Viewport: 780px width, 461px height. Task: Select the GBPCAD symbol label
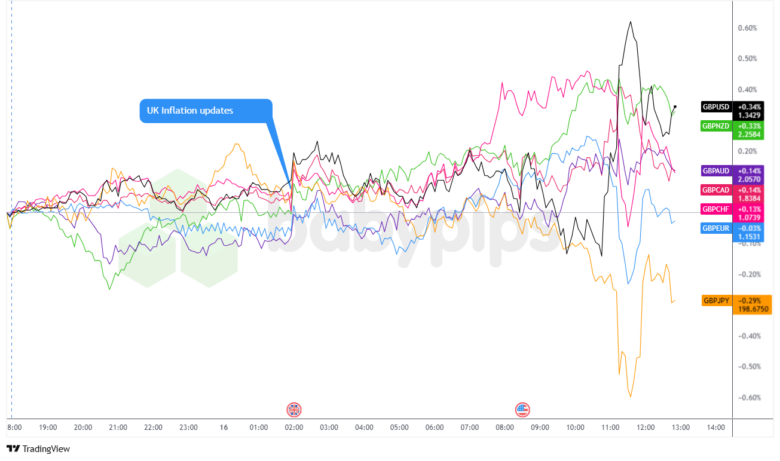tap(717, 190)
